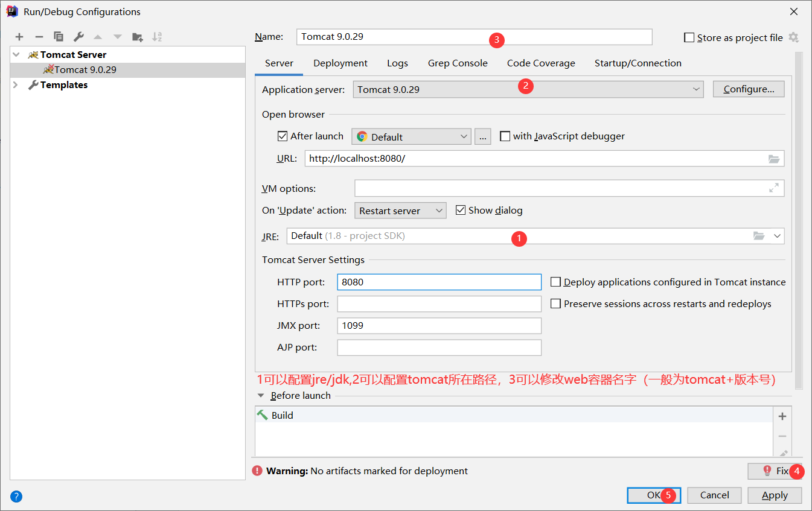Open browser selection ellipsis button
Screen dimensions: 812x511
(x=482, y=136)
